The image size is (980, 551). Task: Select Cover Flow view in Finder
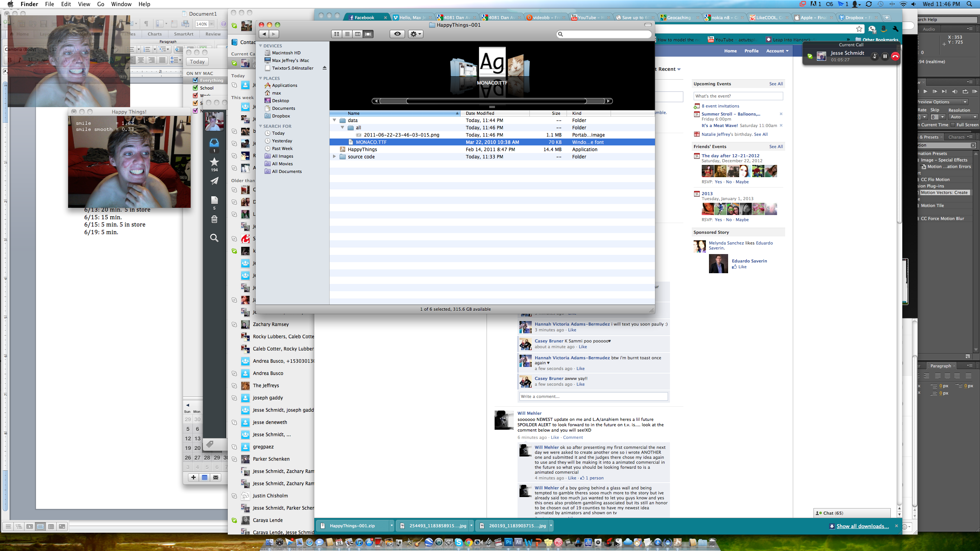click(368, 34)
